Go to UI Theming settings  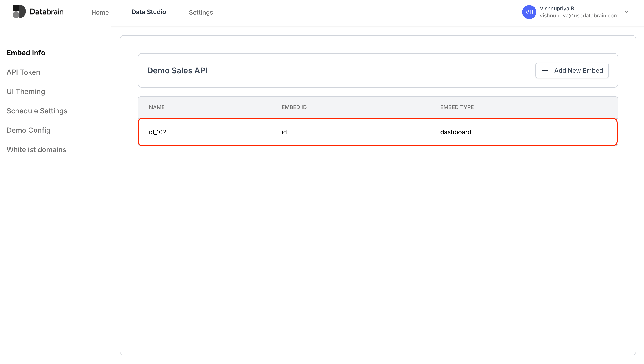(x=26, y=91)
